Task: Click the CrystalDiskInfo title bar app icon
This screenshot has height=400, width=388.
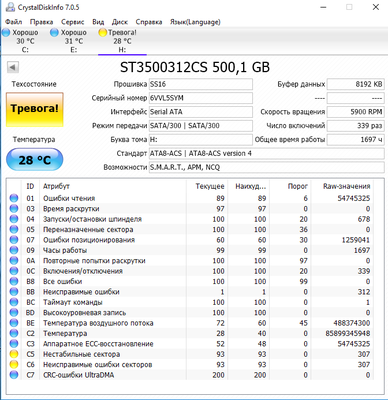Action: coord(10,7)
